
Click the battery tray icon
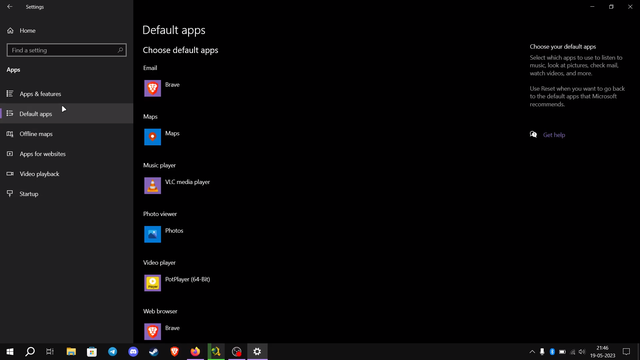coord(562,352)
